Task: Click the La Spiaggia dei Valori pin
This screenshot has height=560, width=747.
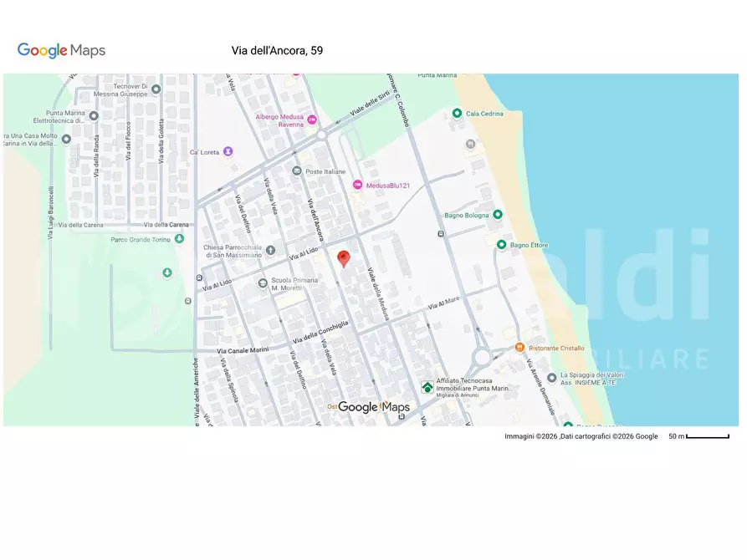Action: 551,378
